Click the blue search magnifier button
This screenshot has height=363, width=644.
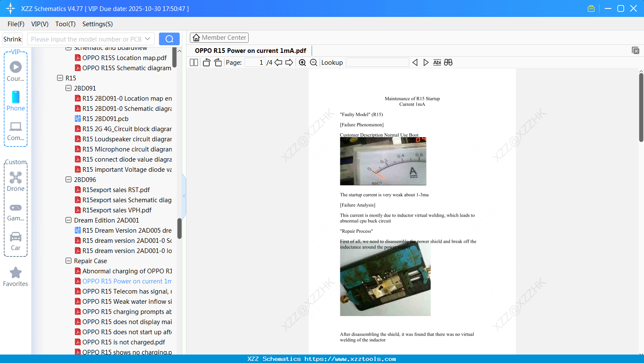pos(169,39)
